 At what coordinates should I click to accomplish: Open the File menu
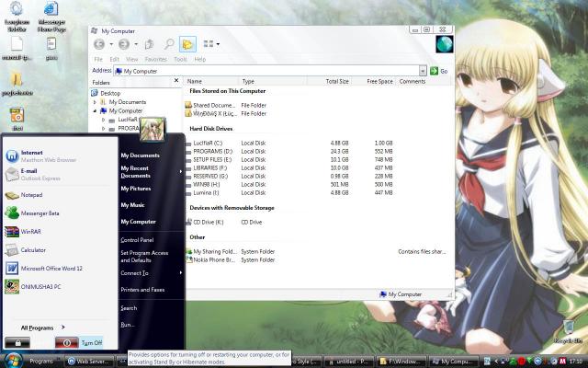pos(98,59)
